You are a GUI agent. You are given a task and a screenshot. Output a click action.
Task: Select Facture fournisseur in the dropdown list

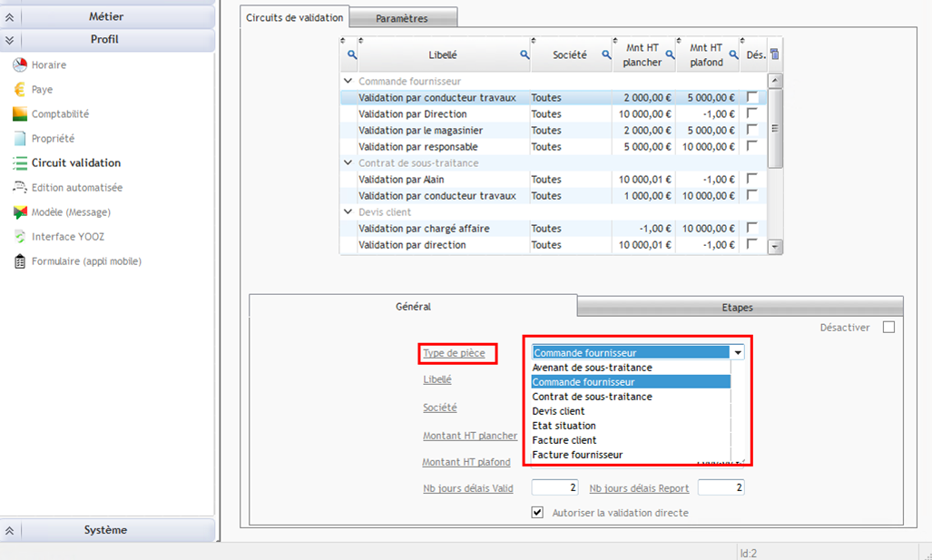[577, 455]
